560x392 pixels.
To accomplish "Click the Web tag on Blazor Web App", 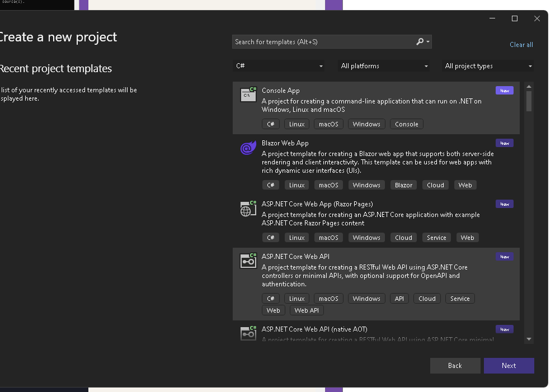I will (x=465, y=185).
